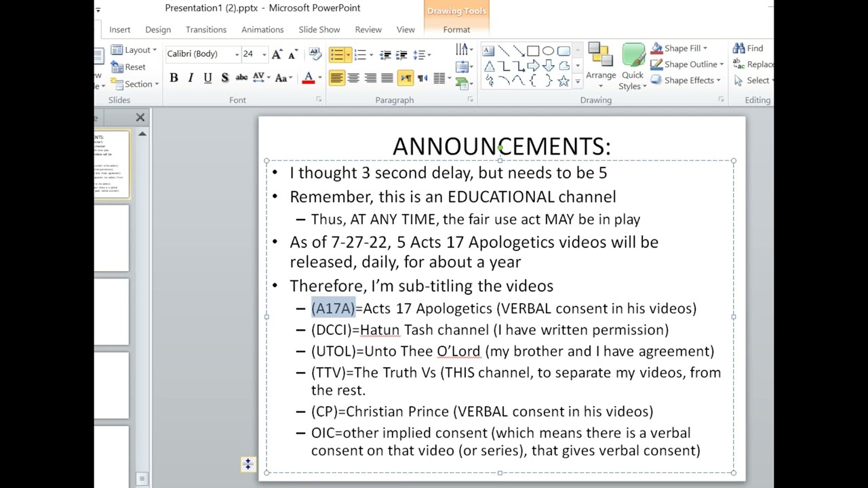
Task: Decrease list indent level
Action: coord(385,55)
